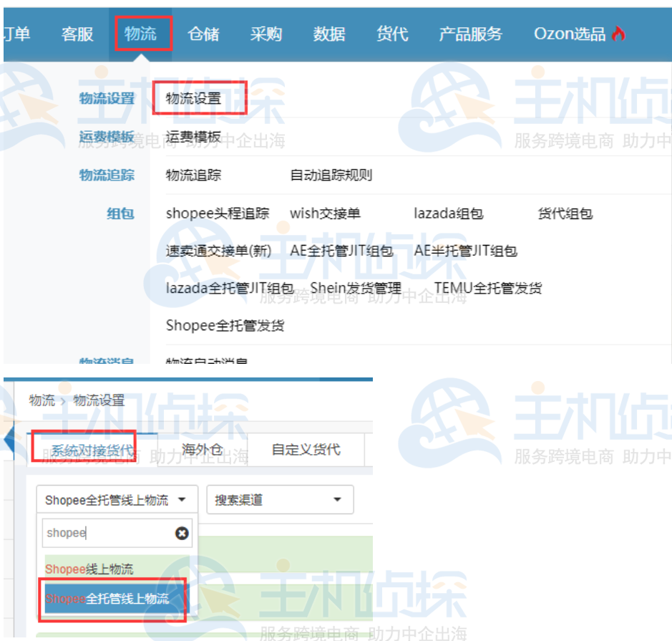Select the 运费模板 category heading in blue

107,137
